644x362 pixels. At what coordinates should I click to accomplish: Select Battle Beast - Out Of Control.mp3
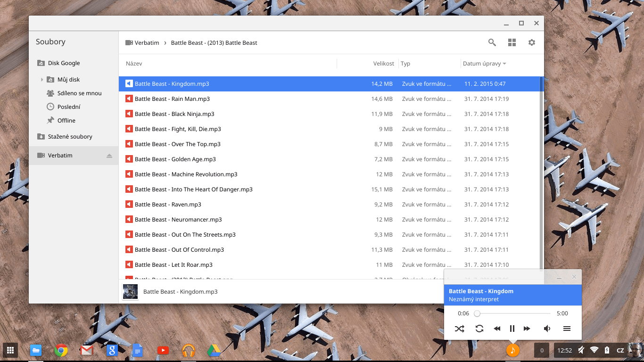tap(329, 250)
